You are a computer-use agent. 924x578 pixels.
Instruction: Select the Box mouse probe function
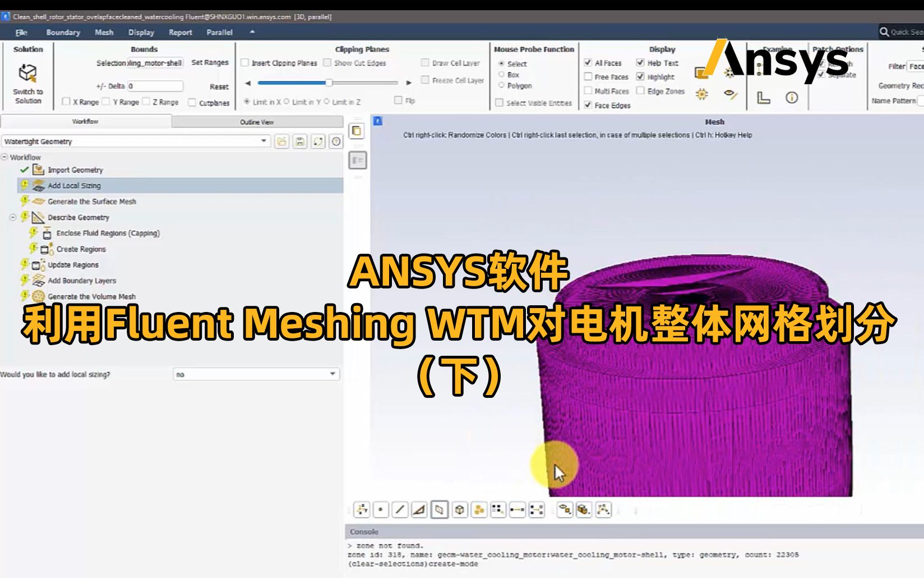[x=501, y=74]
